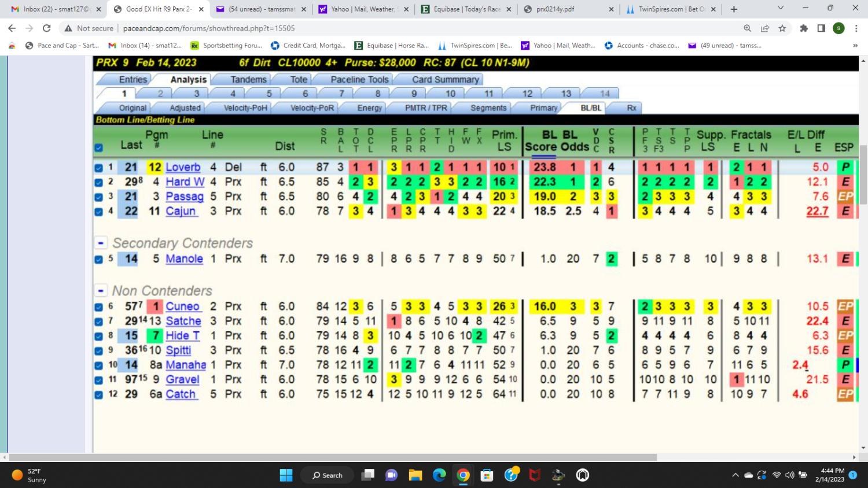The height and width of the screenshot is (488, 868).
Task: Open Windows Start menu
Action: pyautogui.click(x=286, y=475)
